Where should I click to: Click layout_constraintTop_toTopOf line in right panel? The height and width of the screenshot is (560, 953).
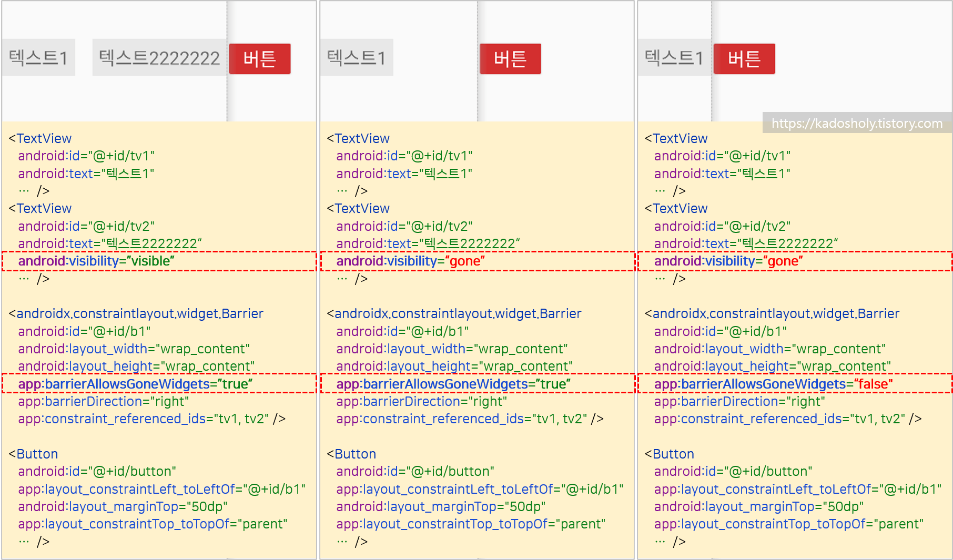tap(789, 524)
